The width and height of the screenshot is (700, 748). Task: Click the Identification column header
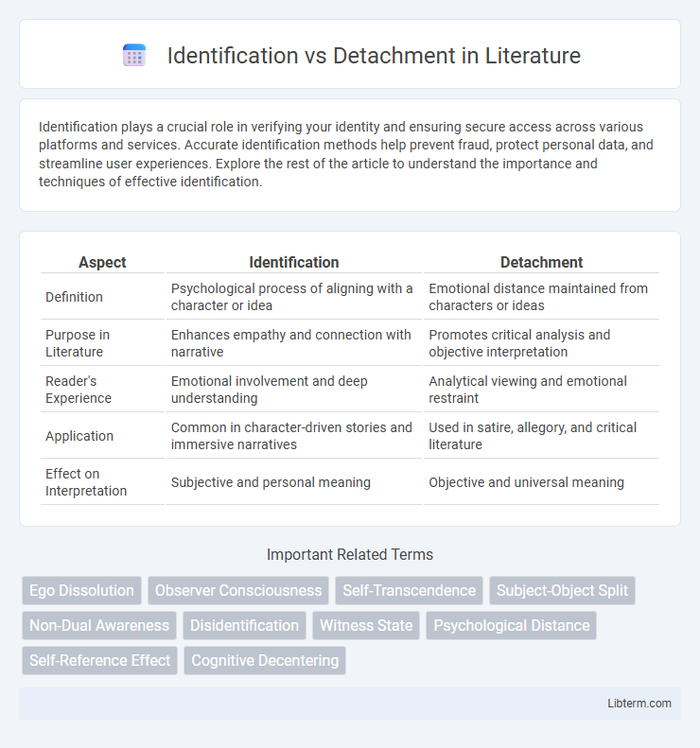pos(293,262)
